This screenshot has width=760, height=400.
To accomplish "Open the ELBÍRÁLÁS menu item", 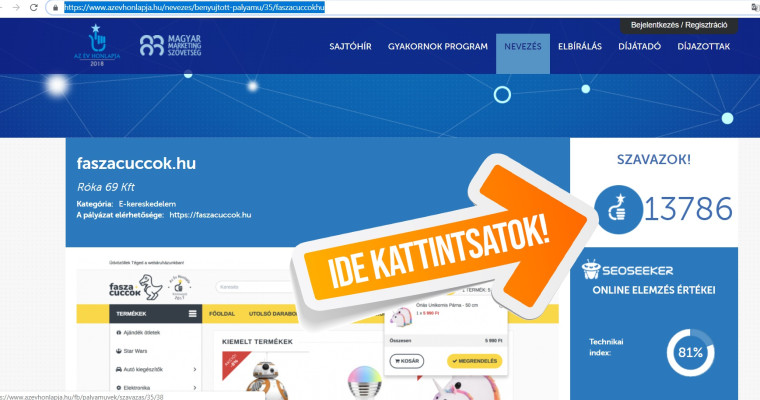I will [580, 47].
